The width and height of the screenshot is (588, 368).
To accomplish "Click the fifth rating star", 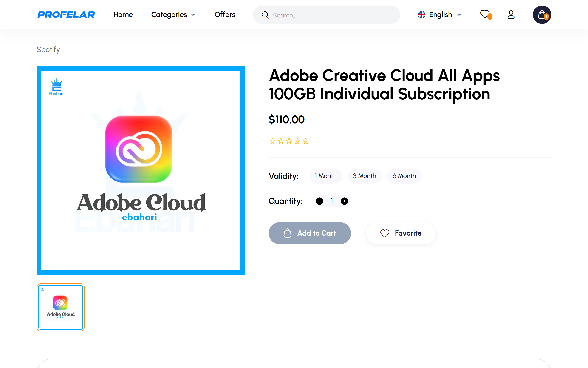I will pos(305,141).
